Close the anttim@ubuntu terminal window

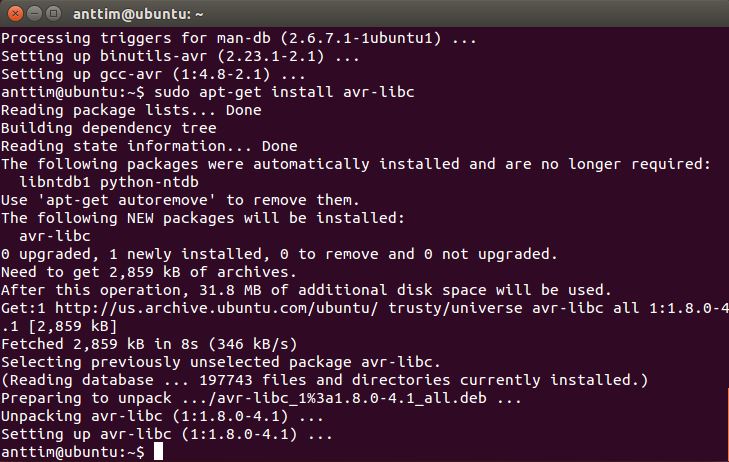[15, 13]
